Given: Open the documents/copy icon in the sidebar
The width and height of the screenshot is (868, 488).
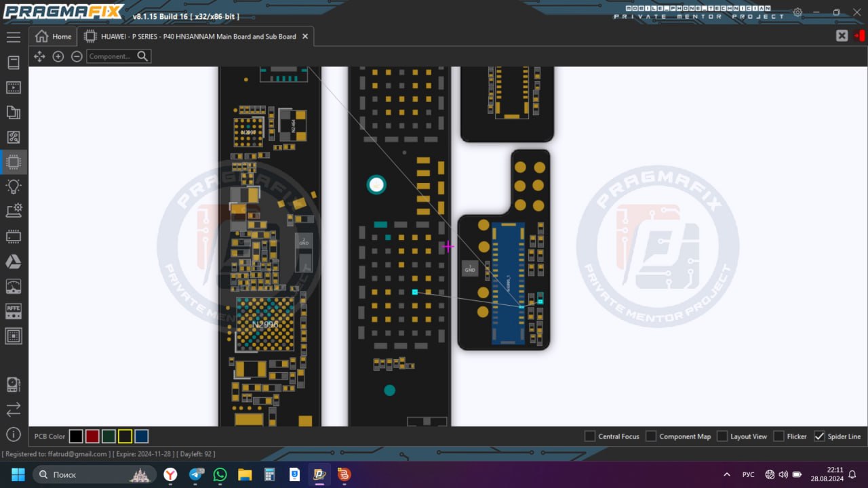Looking at the screenshot, I should click(x=13, y=113).
